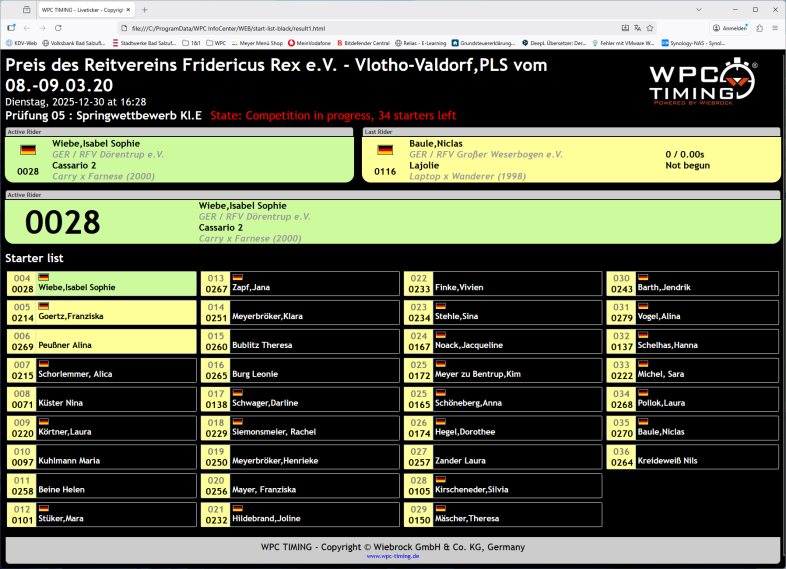The image size is (786, 569).
Task: Select starter 0214 Goertz, Franziska
Action: coord(101,312)
